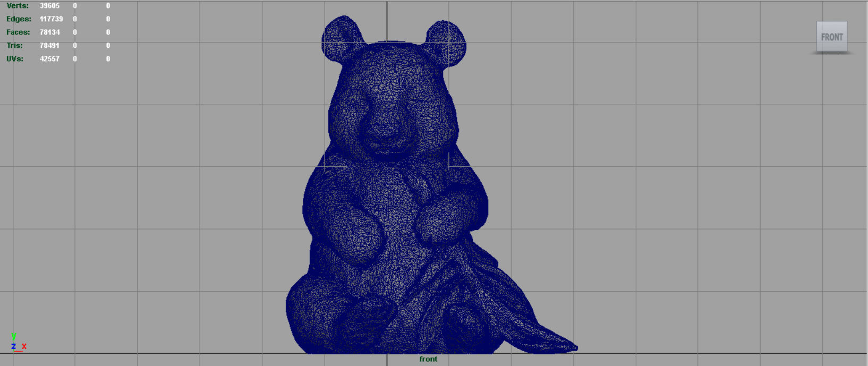Click the FRONT view cube face

pyautogui.click(x=831, y=37)
